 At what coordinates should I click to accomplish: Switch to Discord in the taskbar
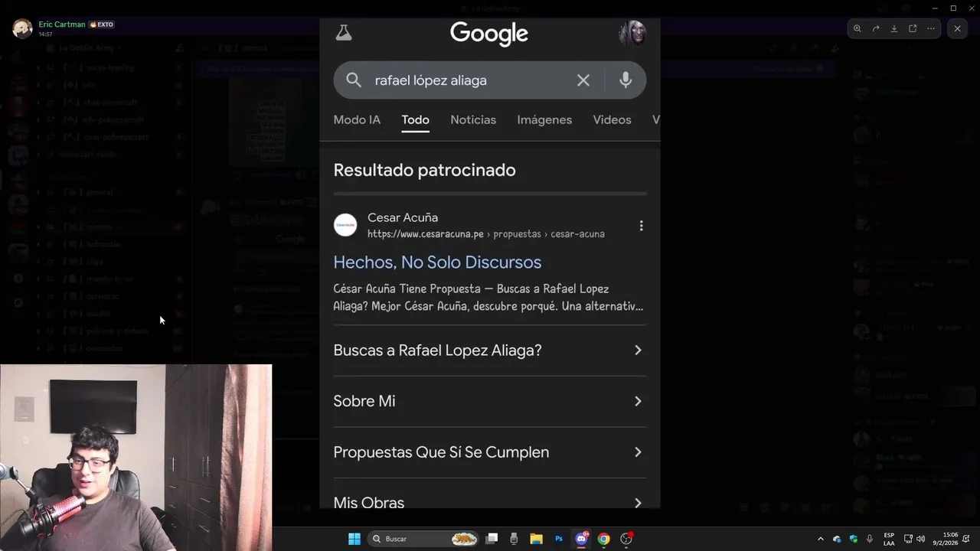tap(581, 539)
